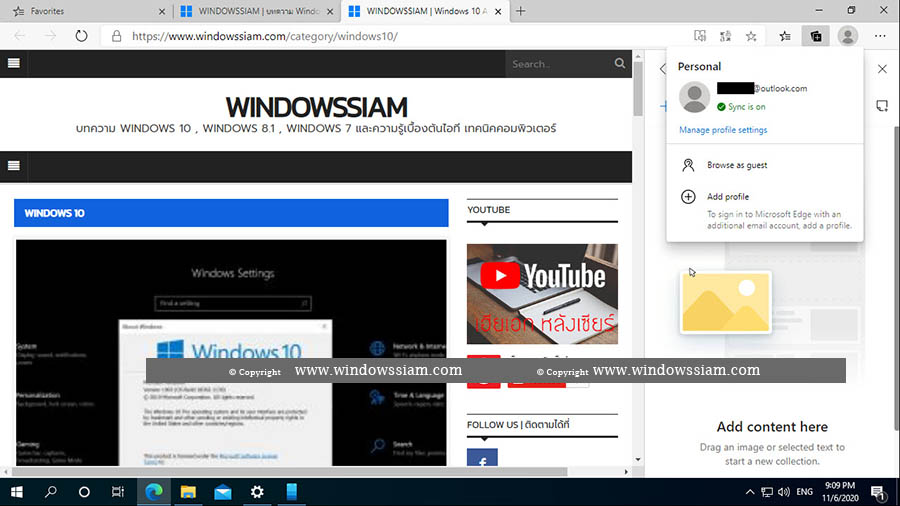Open Task View on taskbar

118,492
